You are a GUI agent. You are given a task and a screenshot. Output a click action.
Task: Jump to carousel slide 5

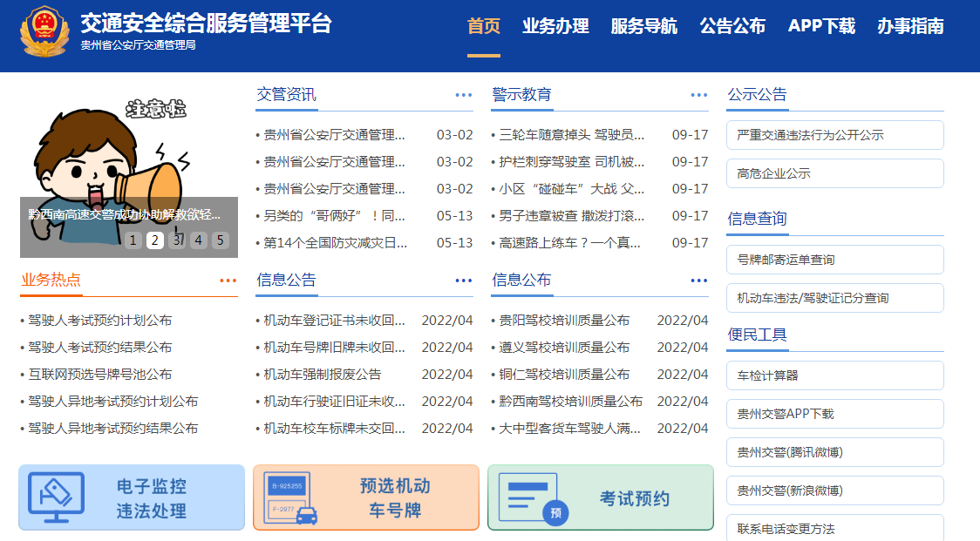[x=220, y=240]
